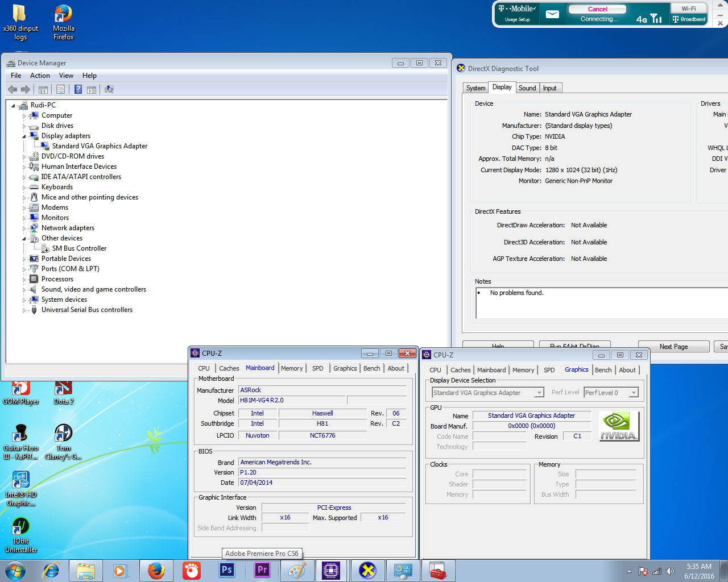Click the red toolbox Device Manager taskbar icon

point(438,570)
